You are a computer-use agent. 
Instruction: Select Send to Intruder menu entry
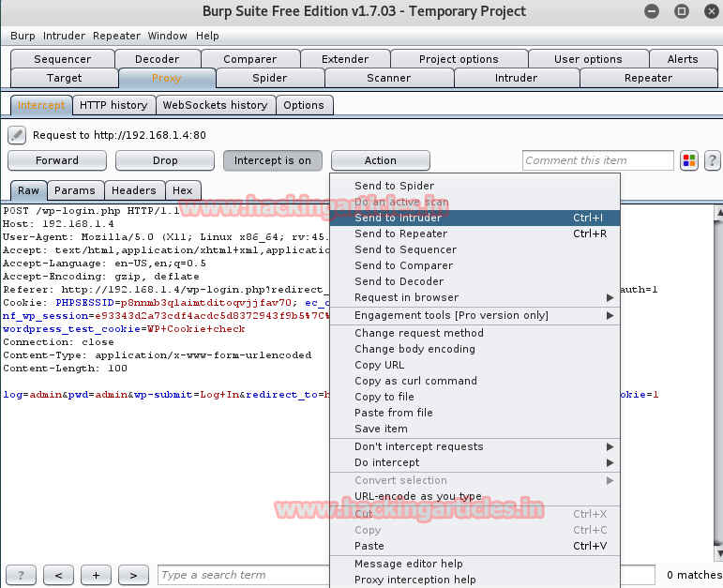[474, 218]
